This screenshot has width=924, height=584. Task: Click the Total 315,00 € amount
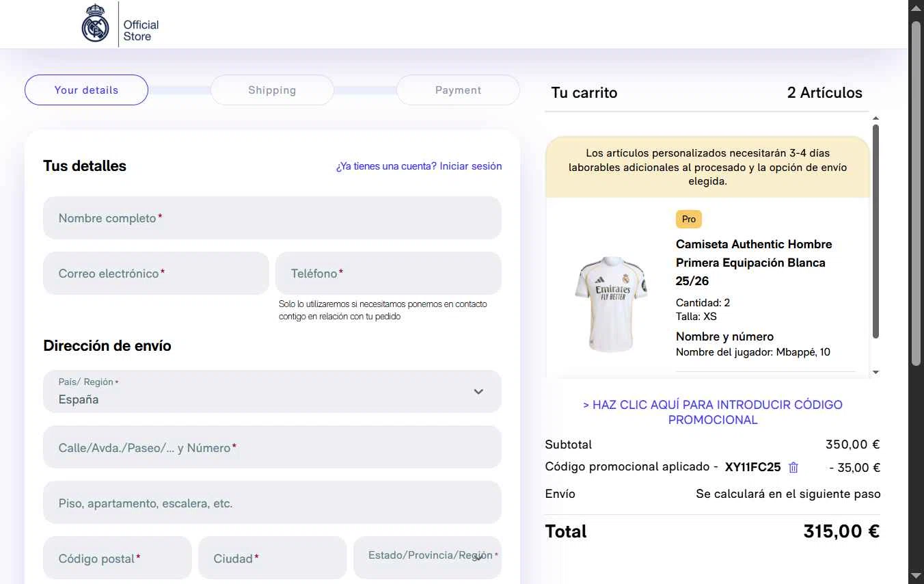(841, 531)
